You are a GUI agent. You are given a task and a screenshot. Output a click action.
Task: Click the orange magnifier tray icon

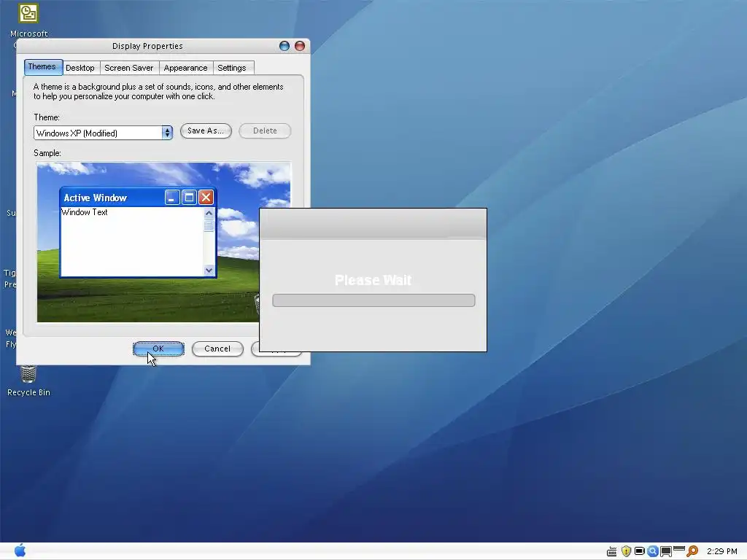click(x=692, y=551)
